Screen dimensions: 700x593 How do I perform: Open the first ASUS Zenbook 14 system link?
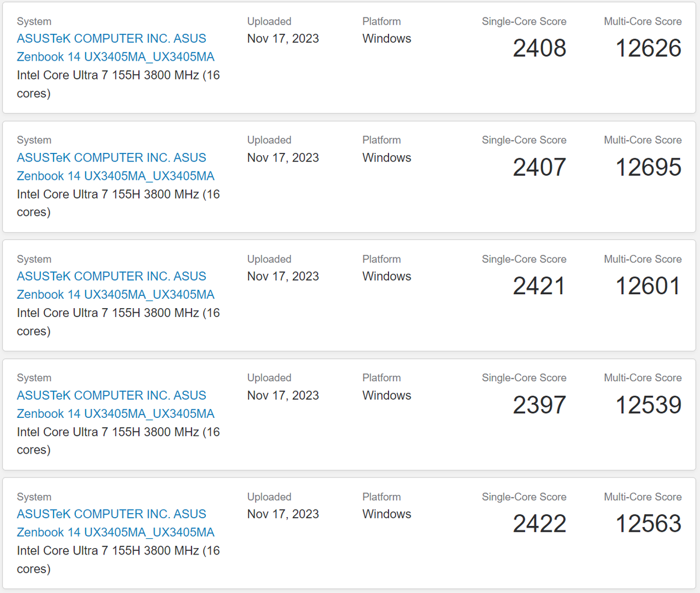point(116,47)
